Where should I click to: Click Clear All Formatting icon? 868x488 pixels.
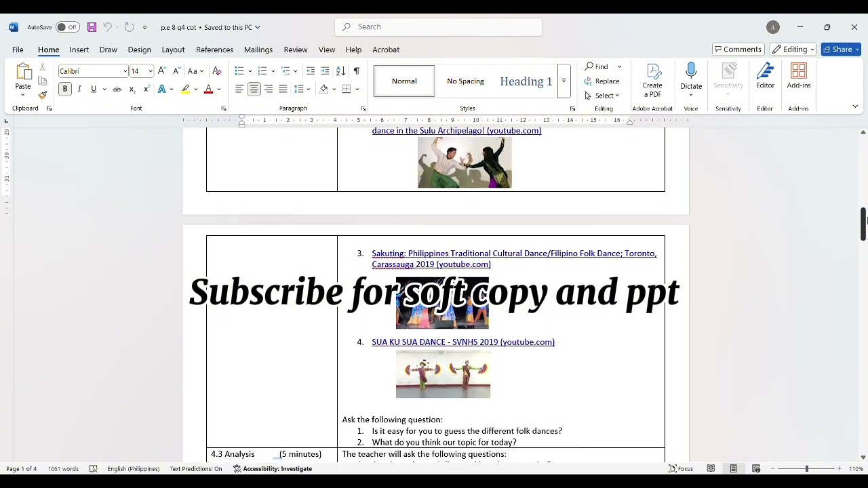(216, 70)
